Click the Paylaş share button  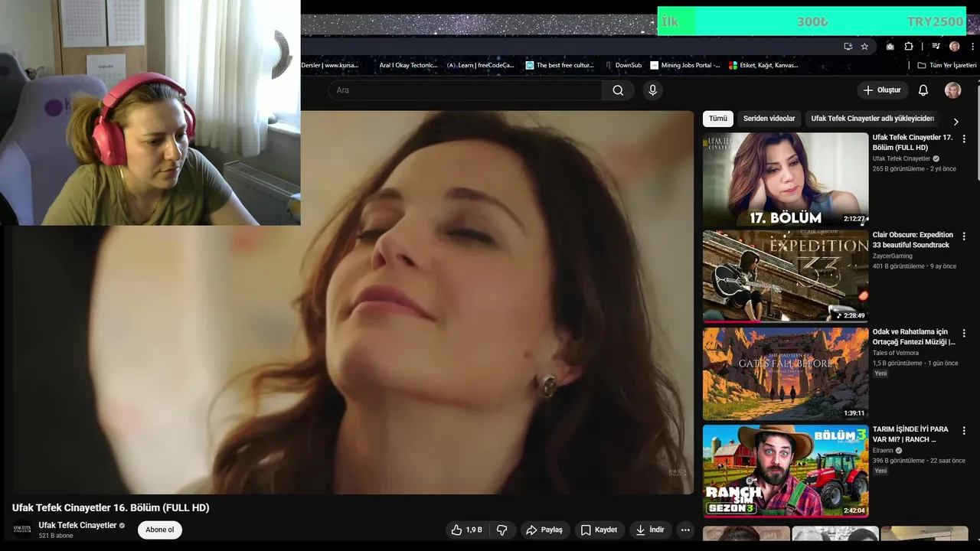544,530
